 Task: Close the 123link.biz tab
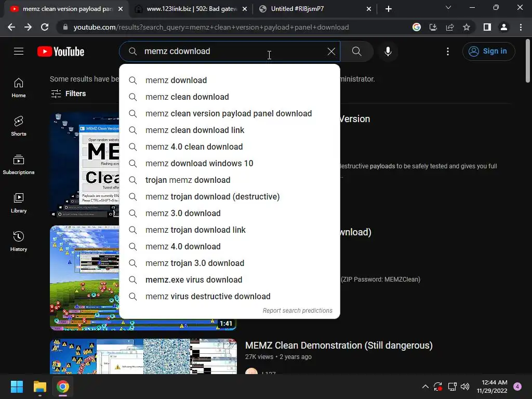coord(245,9)
